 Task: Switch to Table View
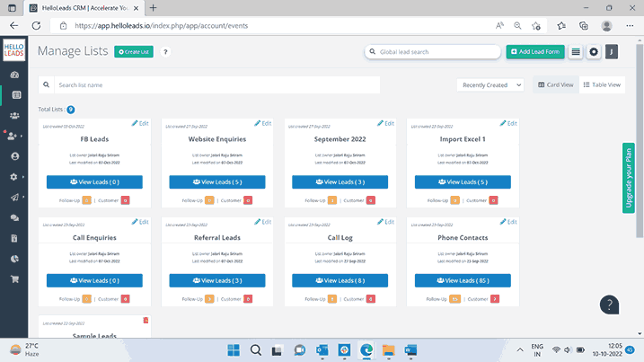[x=601, y=85]
